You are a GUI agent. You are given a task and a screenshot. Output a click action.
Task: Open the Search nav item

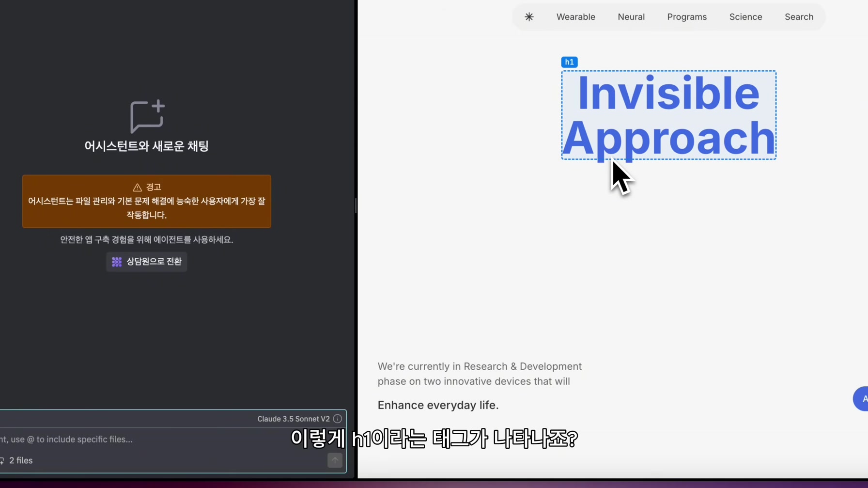(x=799, y=17)
